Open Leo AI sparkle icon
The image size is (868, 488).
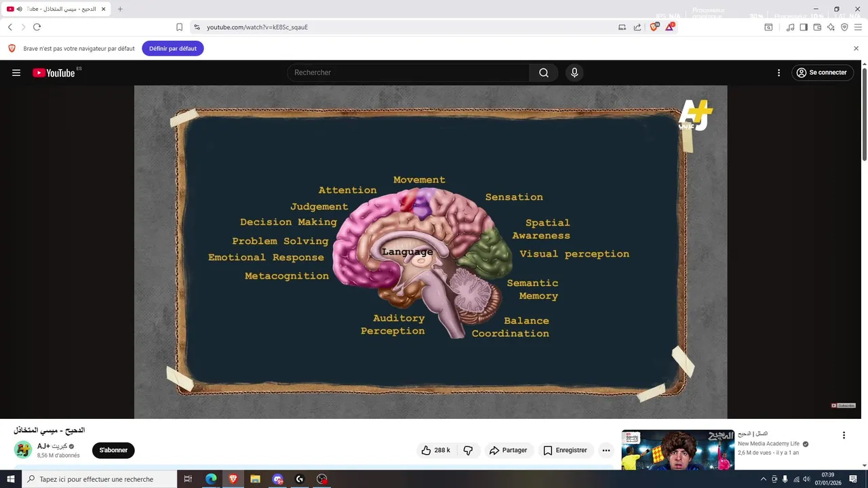coord(831,27)
